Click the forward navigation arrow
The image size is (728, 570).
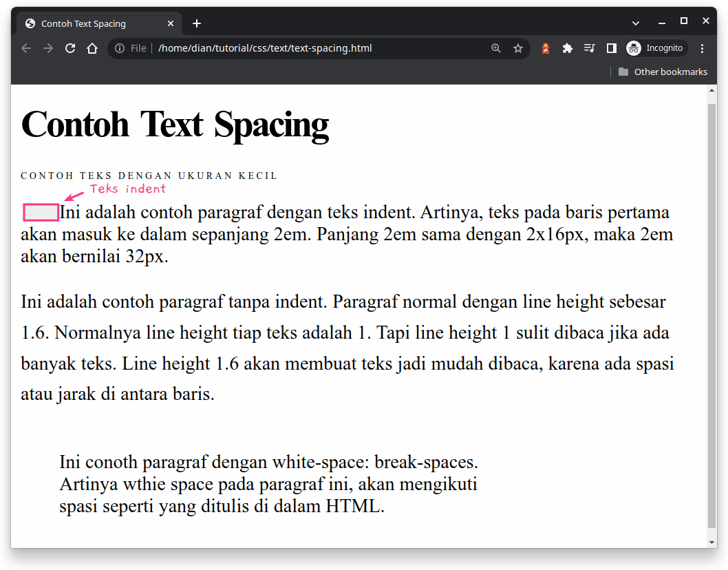tap(46, 48)
